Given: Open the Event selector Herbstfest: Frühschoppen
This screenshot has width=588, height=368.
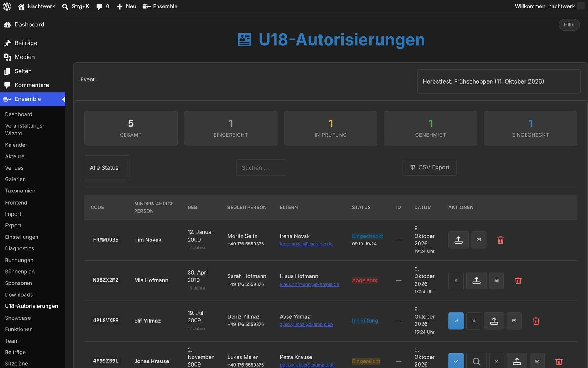Looking at the screenshot, I should tap(499, 81).
